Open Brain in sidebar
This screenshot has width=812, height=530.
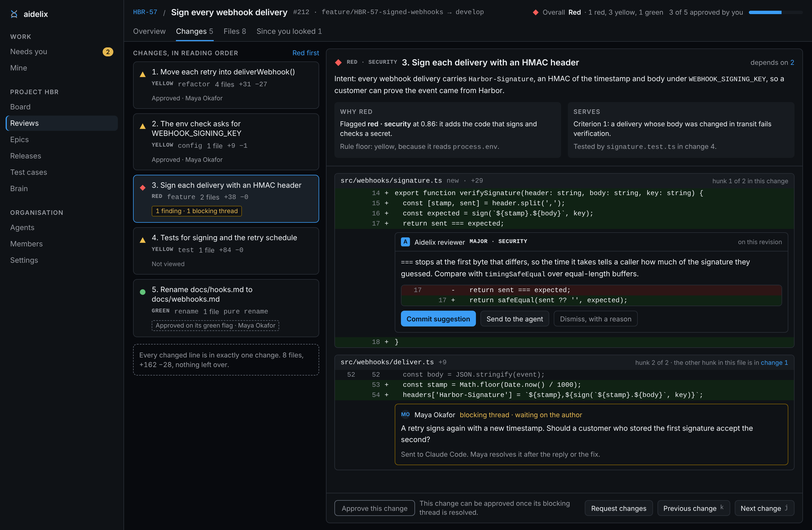(x=62, y=189)
